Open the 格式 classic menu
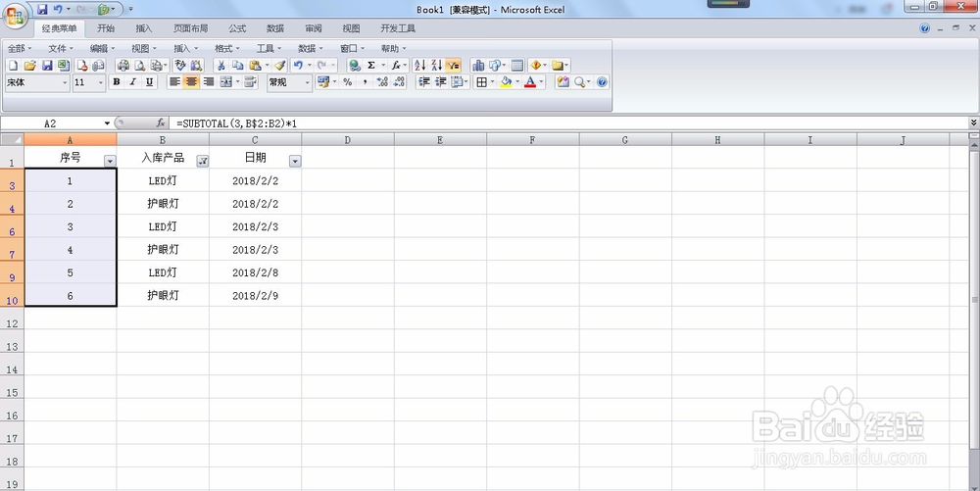980x491 pixels. [227, 48]
